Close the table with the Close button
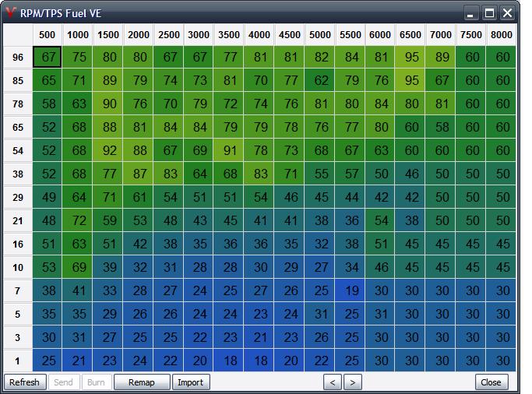532x394 pixels. pos(491,382)
